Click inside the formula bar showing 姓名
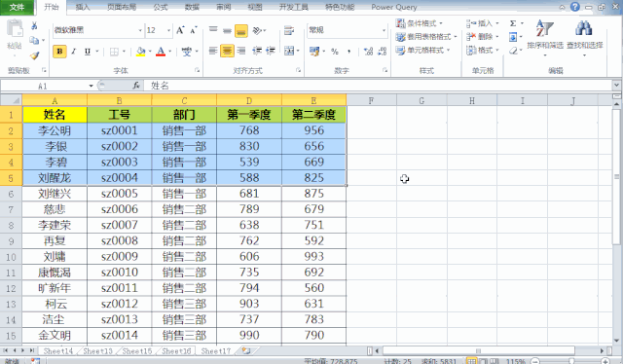This screenshot has height=364, width=623. 378,86
